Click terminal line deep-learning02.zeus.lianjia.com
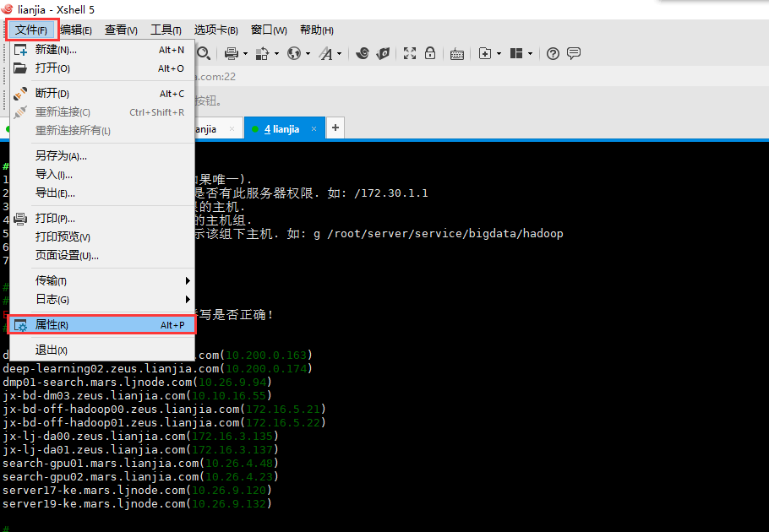Viewport: 769px width, 532px height. [x=157, y=368]
